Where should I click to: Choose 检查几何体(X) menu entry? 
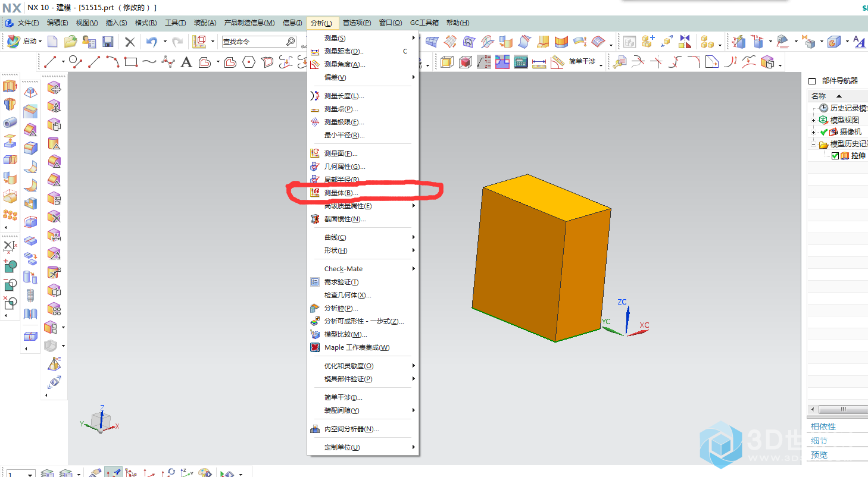(363, 295)
